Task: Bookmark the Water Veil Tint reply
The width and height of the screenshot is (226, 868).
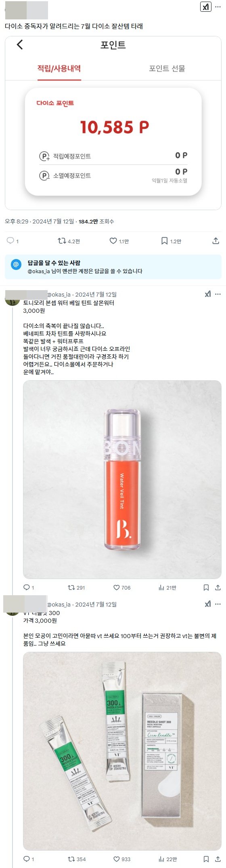Action: 206,588
